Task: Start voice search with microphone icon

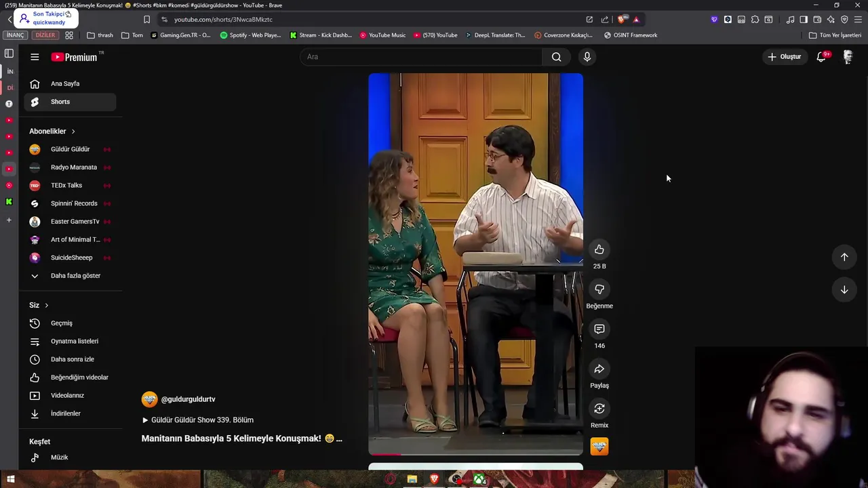Action: [x=587, y=57]
